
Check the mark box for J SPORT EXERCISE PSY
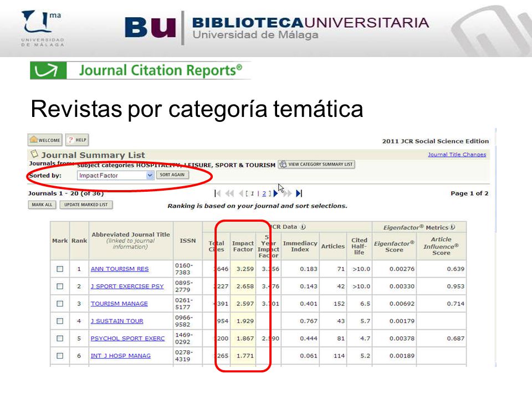coord(60,286)
